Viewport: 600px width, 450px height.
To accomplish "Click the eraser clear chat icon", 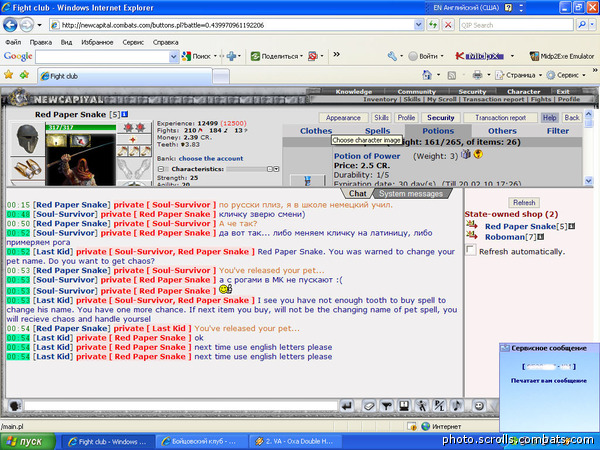I will pos(368,406).
